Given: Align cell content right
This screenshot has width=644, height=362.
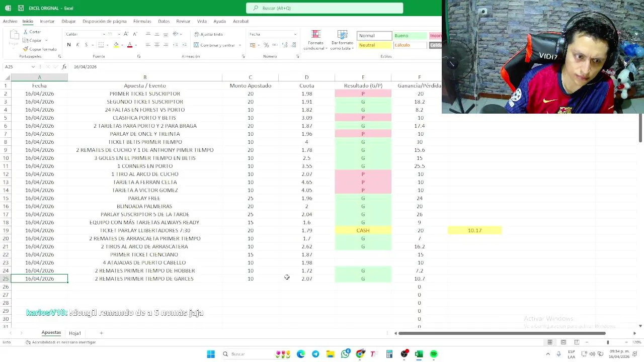Looking at the screenshot, I should (x=166, y=45).
